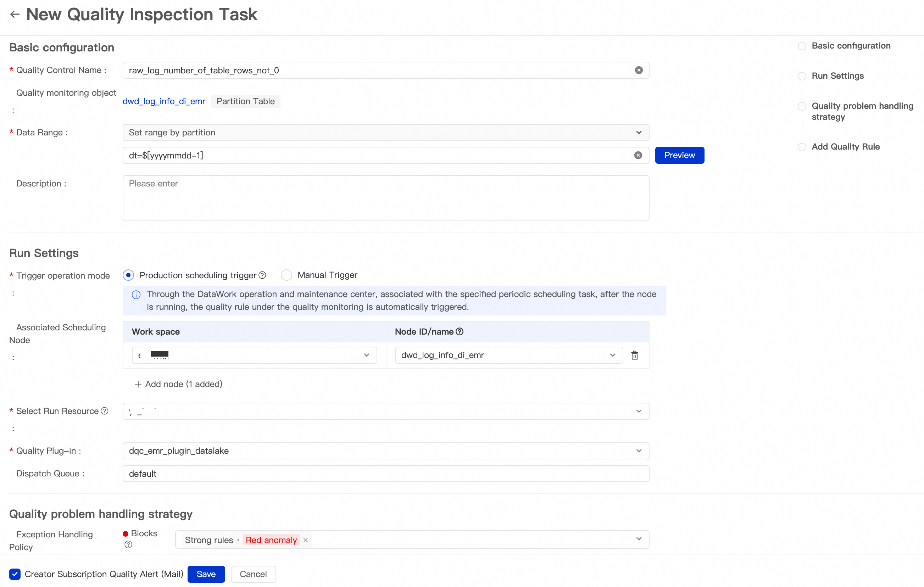Remove the Red anomaly tag
The width and height of the screenshot is (924, 587).
click(305, 540)
